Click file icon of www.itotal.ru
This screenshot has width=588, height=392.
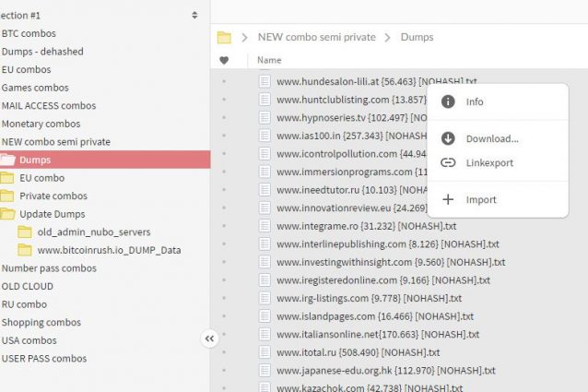(x=265, y=351)
